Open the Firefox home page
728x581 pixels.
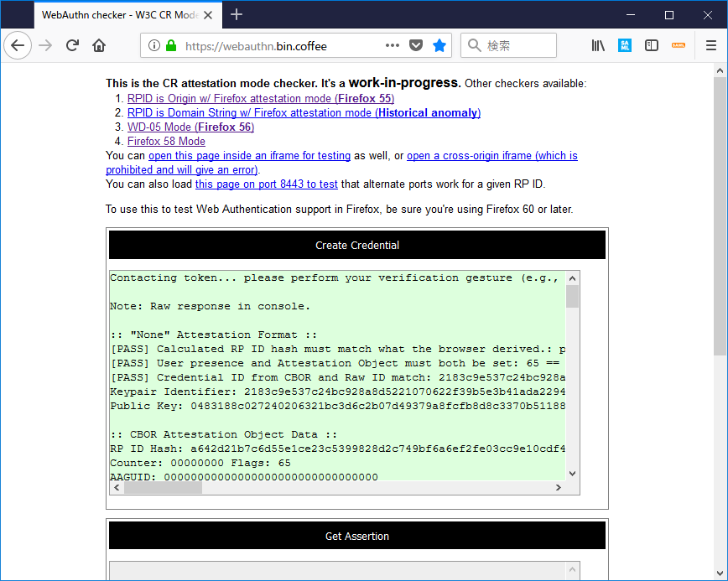click(99, 45)
